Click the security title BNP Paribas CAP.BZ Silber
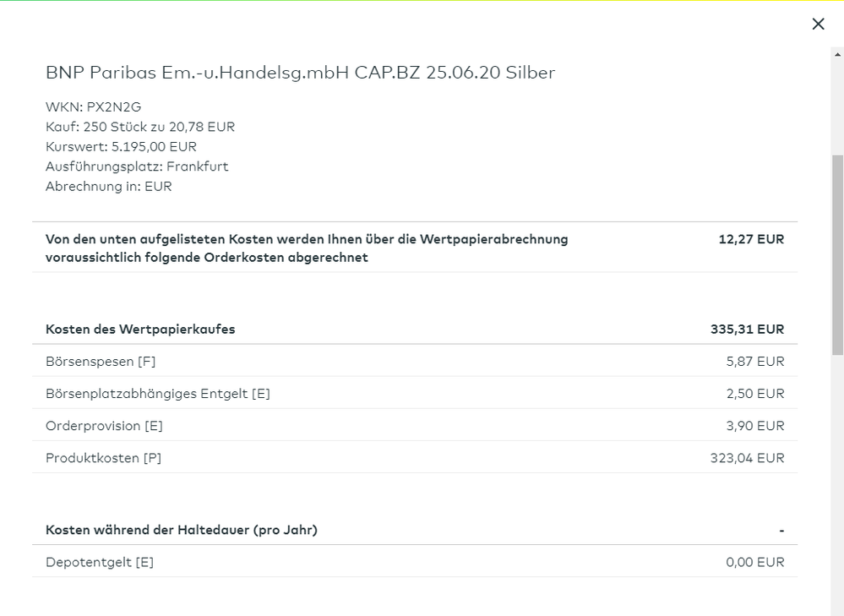Viewport: 844px width, 616px height. click(x=300, y=73)
